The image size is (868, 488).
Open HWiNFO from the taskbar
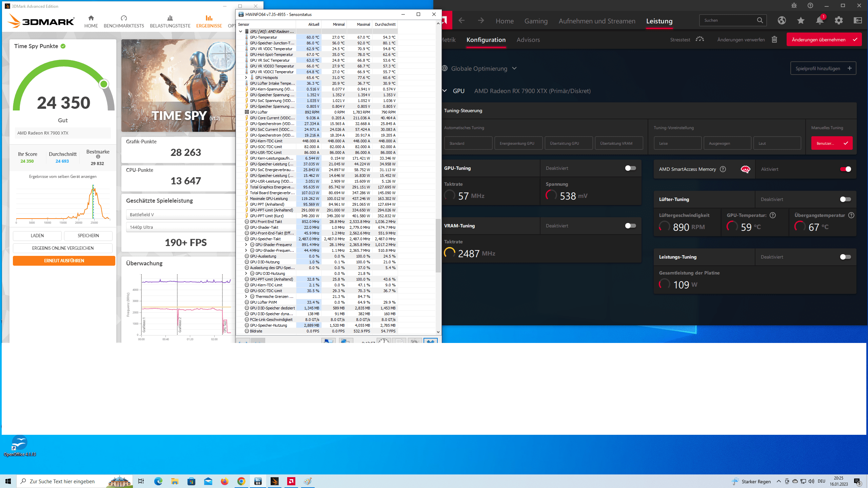tap(258, 481)
